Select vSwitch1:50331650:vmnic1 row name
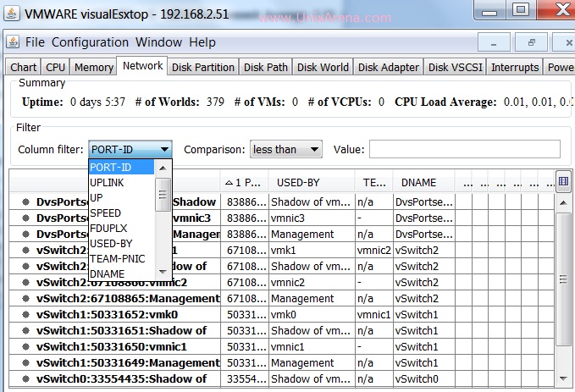The width and height of the screenshot is (575, 392). point(112,346)
